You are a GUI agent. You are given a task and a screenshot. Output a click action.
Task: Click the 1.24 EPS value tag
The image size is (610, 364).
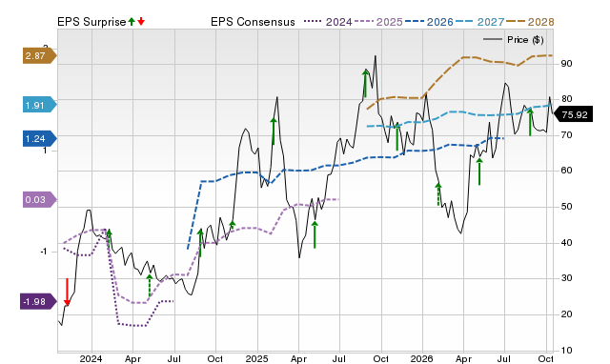click(40, 138)
